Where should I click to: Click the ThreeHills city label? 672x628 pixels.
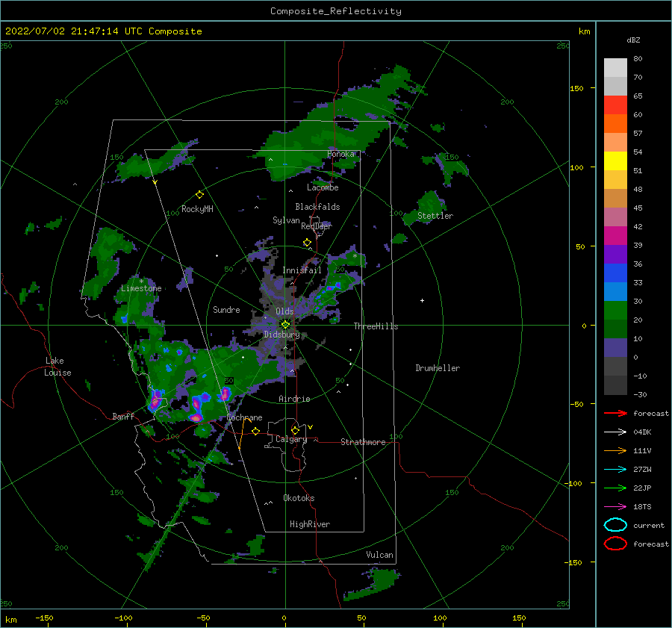pos(376,326)
